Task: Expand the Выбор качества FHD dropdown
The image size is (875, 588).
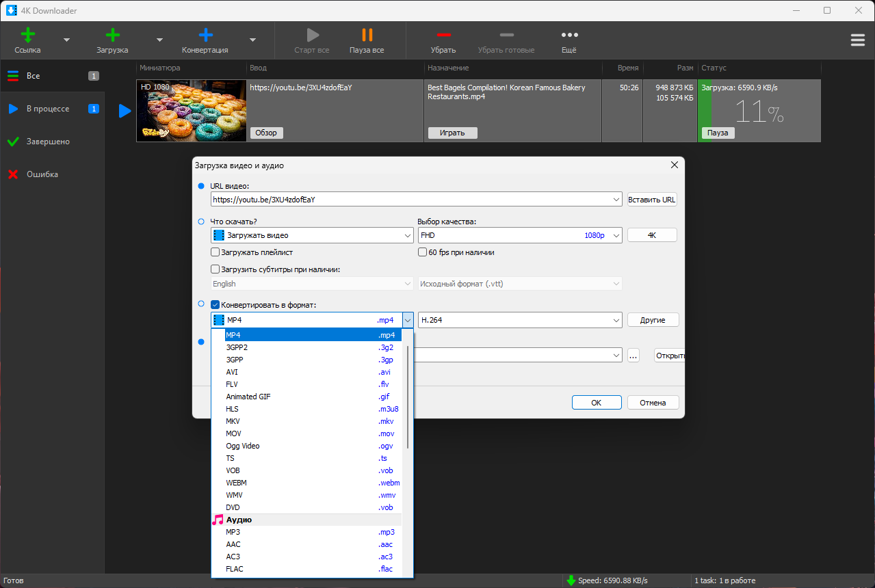Action: coord(616,235)
